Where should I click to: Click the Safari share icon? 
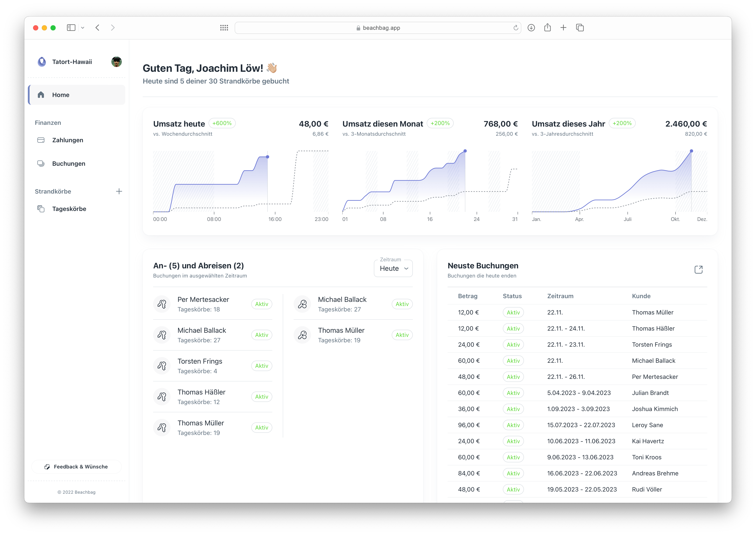547,28
